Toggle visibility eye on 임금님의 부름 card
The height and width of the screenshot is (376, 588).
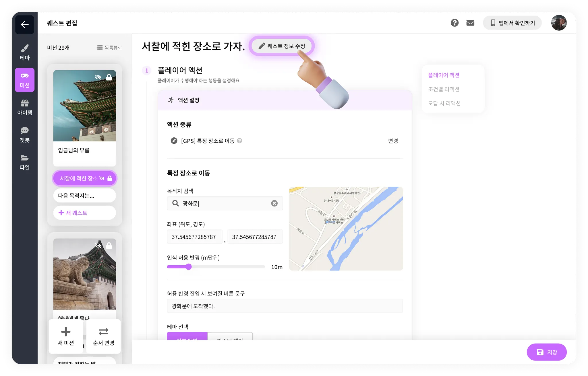[x=98, y=77]
